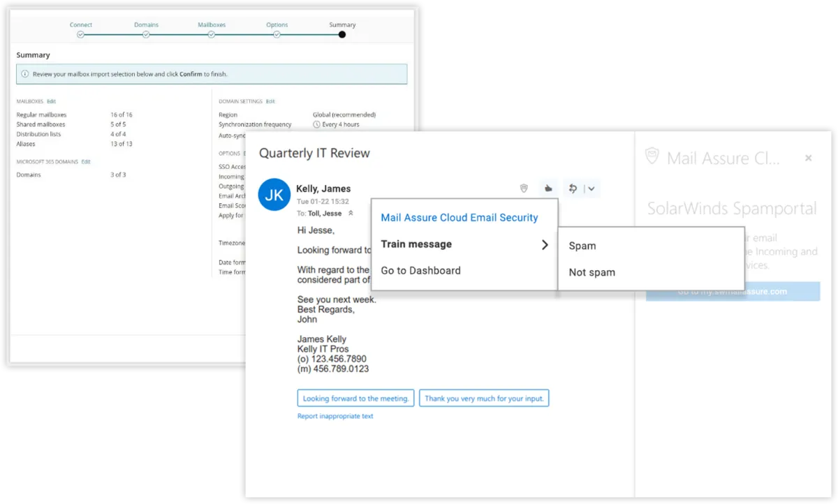Choose 'Looking forward to the meeting.' suggested reply
The height and width of the screenshot is (504, 838).
[356, 399]
